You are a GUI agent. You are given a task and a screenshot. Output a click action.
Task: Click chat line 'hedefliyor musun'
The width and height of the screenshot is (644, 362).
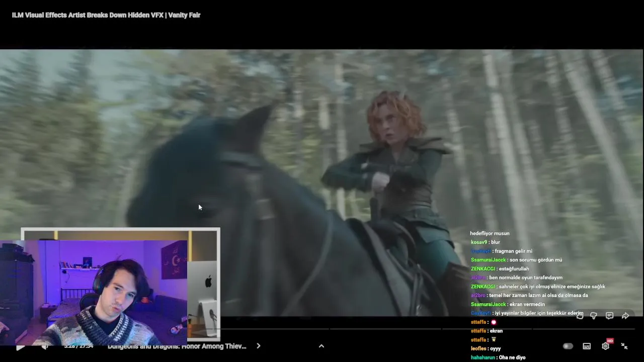[490, 233]
